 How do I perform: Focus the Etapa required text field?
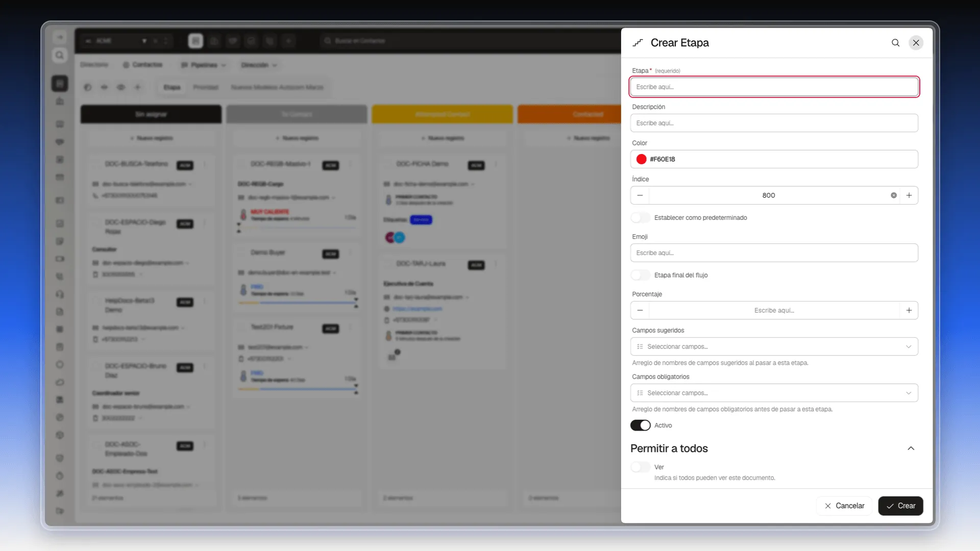(774, 87)
